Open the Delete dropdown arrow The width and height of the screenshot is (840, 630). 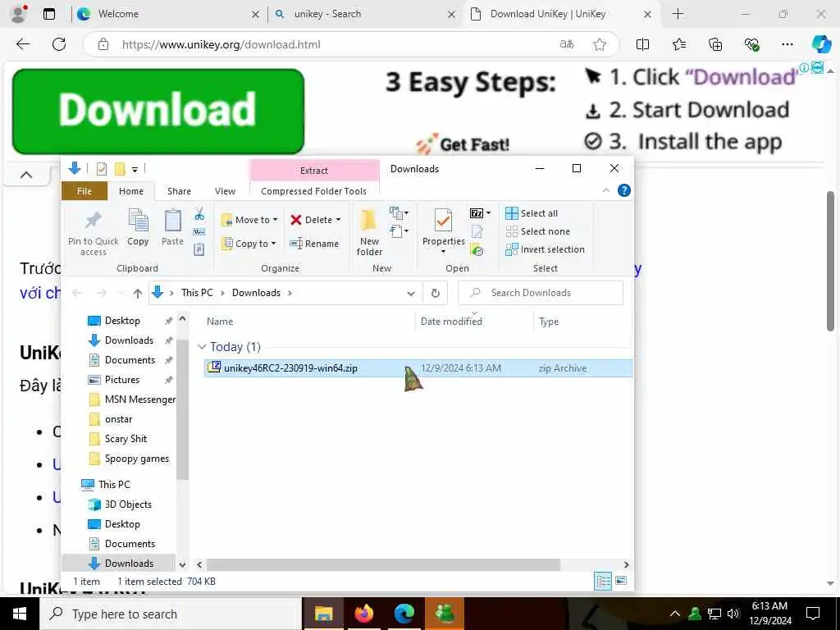click(x=338, y=220)
